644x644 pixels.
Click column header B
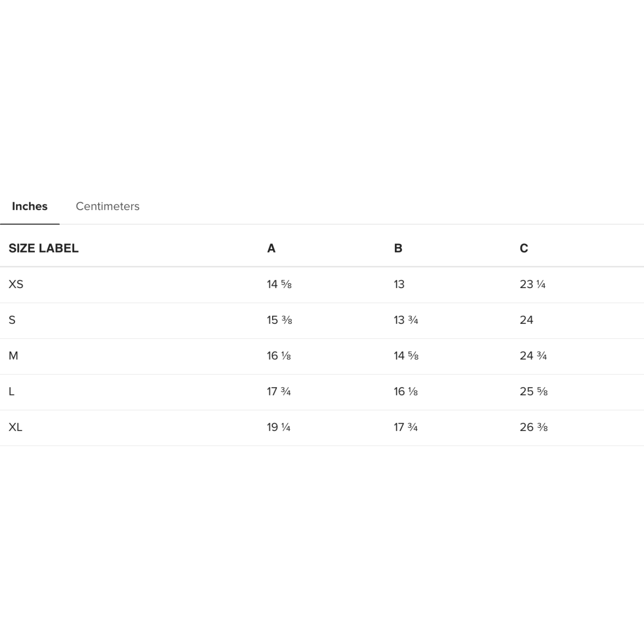point(398,248)
